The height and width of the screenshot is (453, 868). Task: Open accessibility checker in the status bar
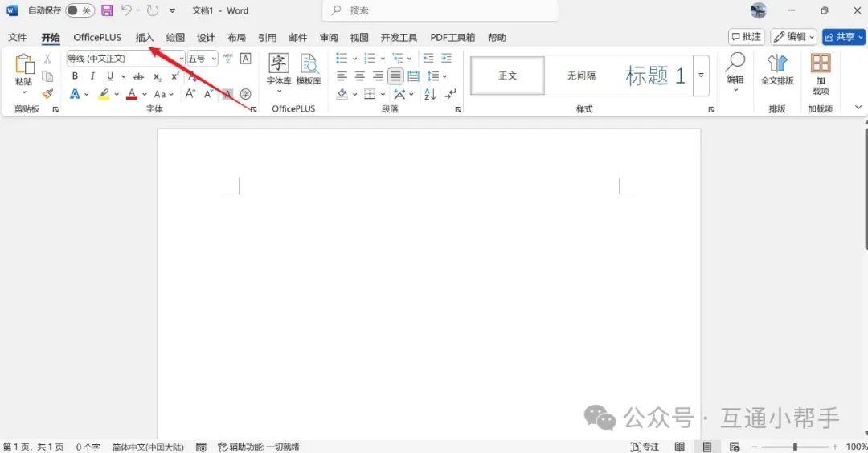point(259,447)
